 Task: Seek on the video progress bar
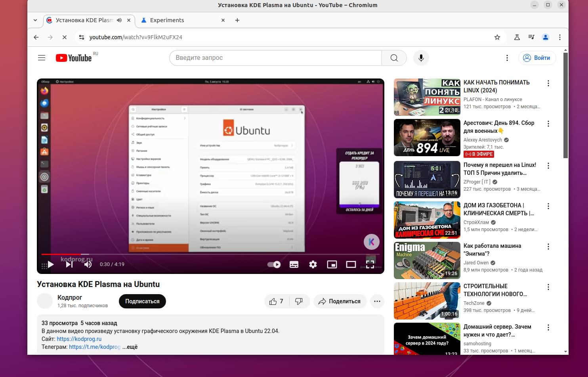pos(210,254)
